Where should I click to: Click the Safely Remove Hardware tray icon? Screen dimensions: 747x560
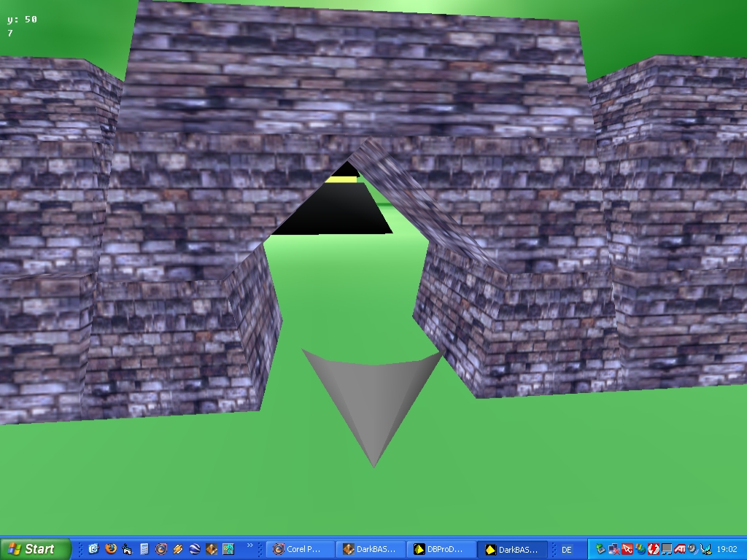tap(600, 549)
